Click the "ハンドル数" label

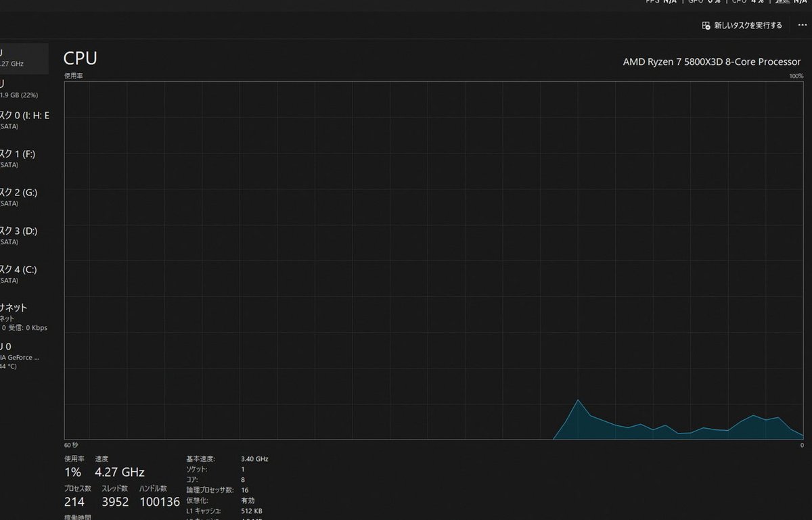[153, 488]
